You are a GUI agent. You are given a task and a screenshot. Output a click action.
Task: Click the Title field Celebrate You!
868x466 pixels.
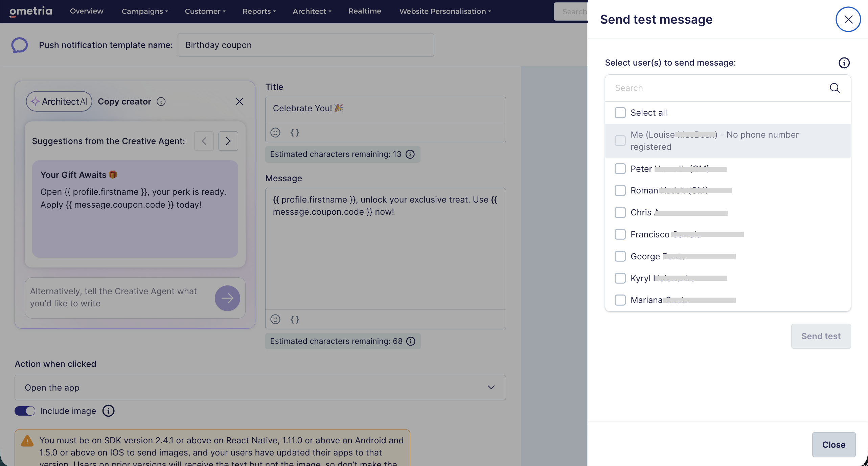click(386, 110)
